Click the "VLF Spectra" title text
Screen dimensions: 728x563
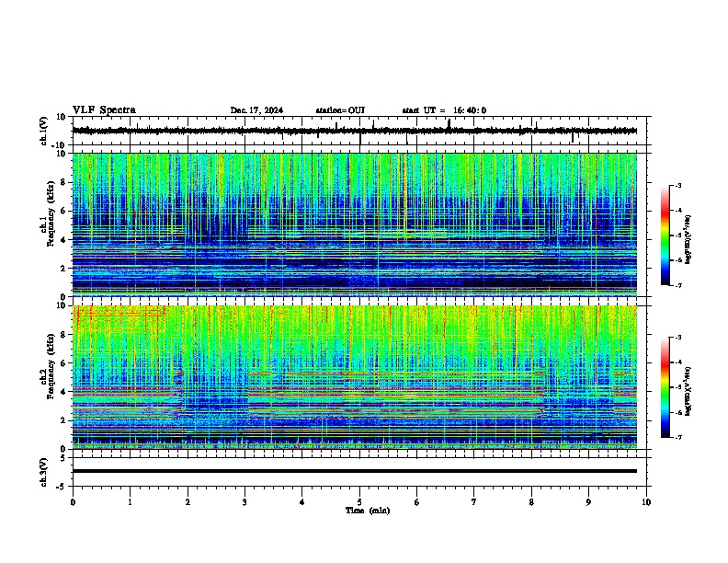(x=104, y=110)
